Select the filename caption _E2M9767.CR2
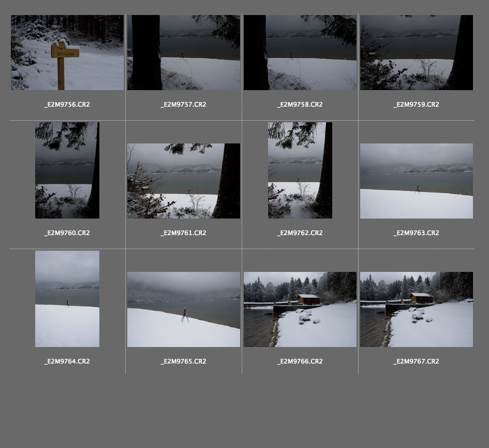The width and height of the screenshot is (489, 448). 417,362
